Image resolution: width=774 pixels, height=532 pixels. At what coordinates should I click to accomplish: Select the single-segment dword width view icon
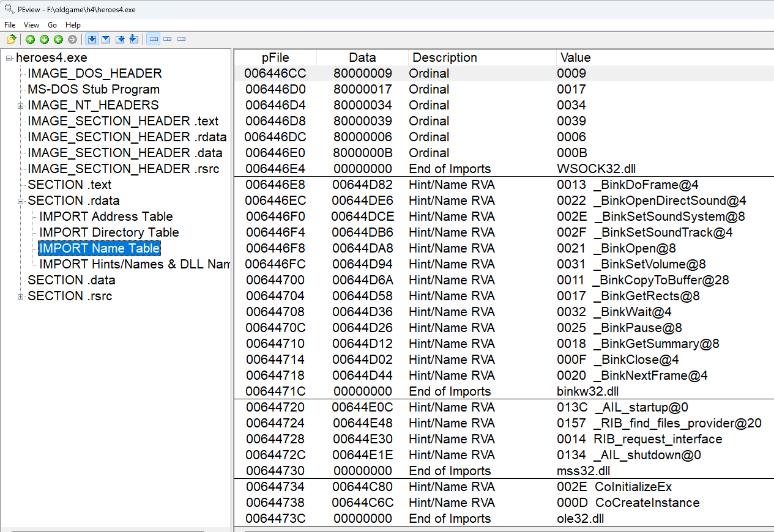(182, 40)
